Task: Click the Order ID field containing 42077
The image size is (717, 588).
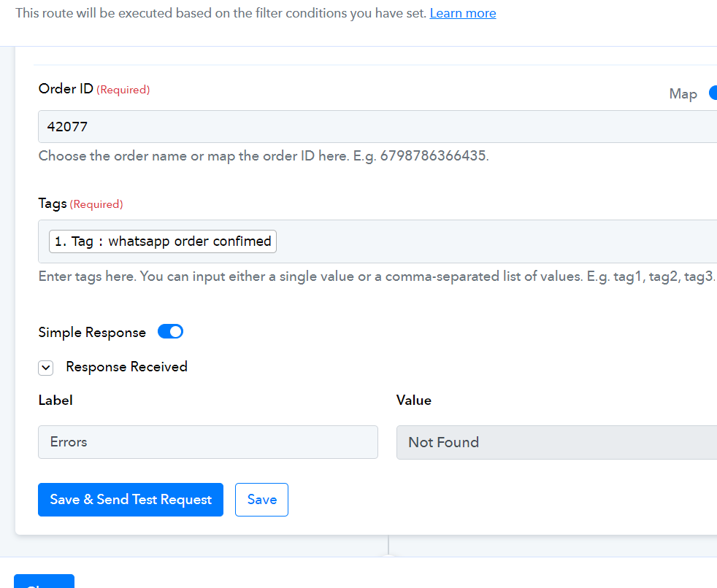Action: pyautogui.click(x=377, y=126)
